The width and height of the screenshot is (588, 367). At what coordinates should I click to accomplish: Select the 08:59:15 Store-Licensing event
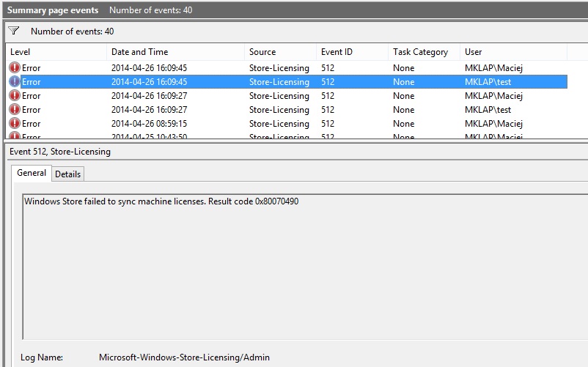tap(287, 123)
